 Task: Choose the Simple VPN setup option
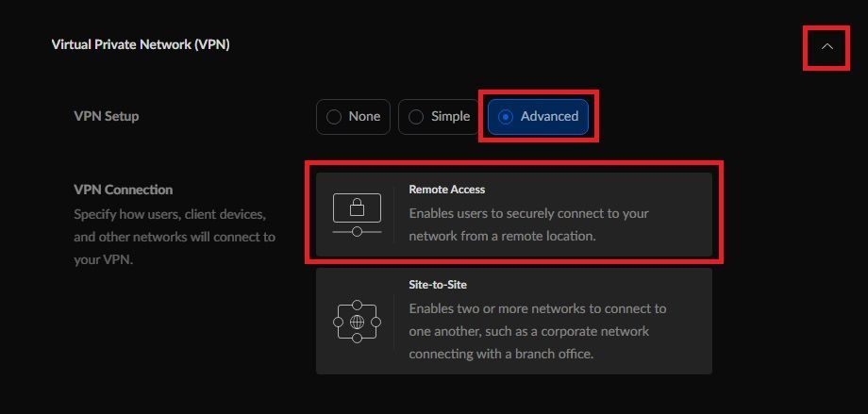[439, 117]
